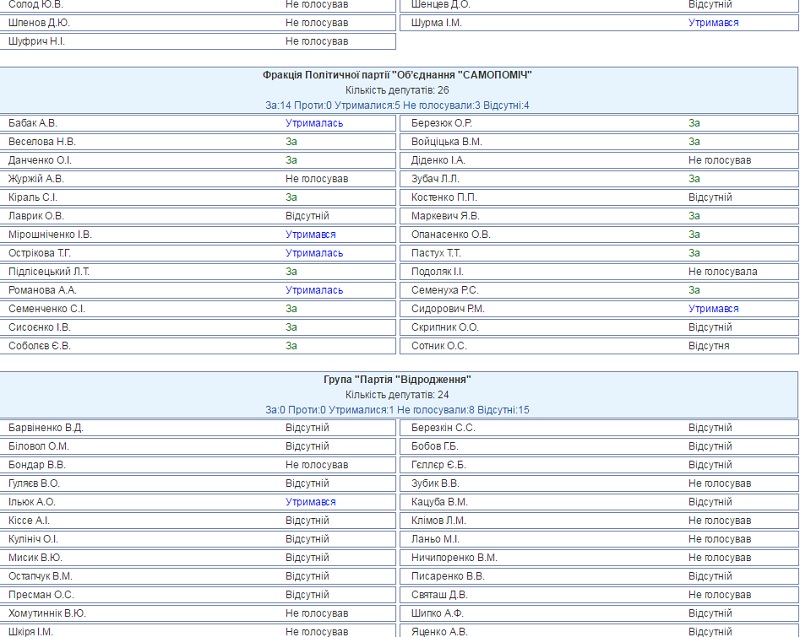Click the САМОПОМІЧ faction header title
Image resolution: width=800 pixels, height=637 pixels.
pyautogui.click(x=397, y=75)
